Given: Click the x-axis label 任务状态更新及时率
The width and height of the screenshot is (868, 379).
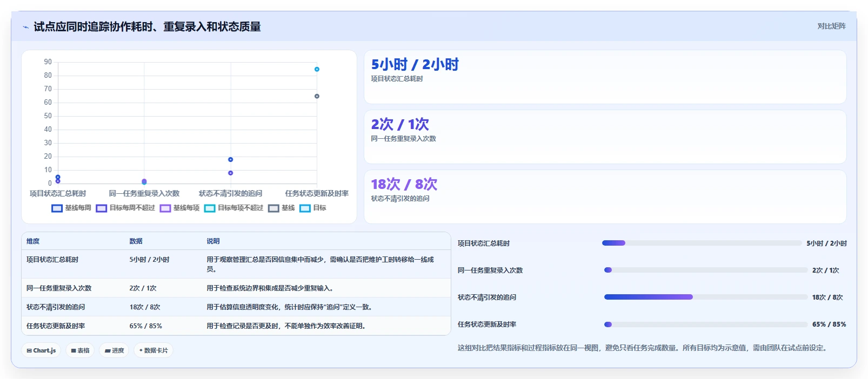Looking at the screenshot, I should tap(317, 193).
